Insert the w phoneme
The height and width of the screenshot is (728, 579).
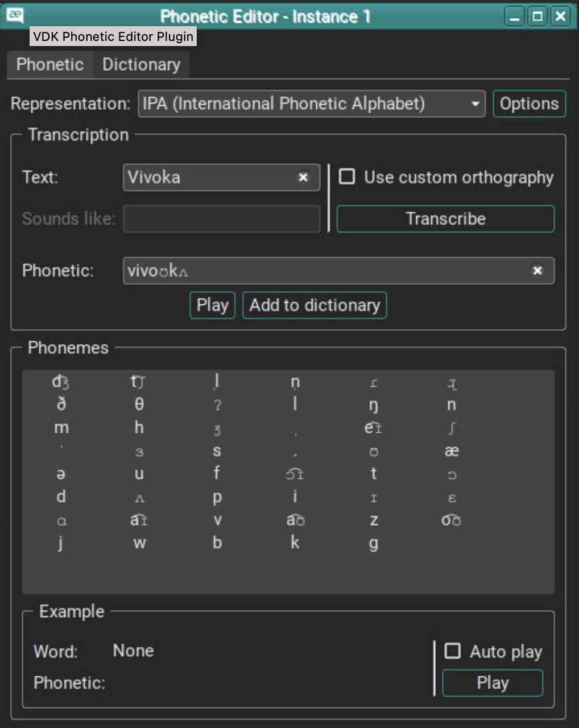click(x=139, y=544)
